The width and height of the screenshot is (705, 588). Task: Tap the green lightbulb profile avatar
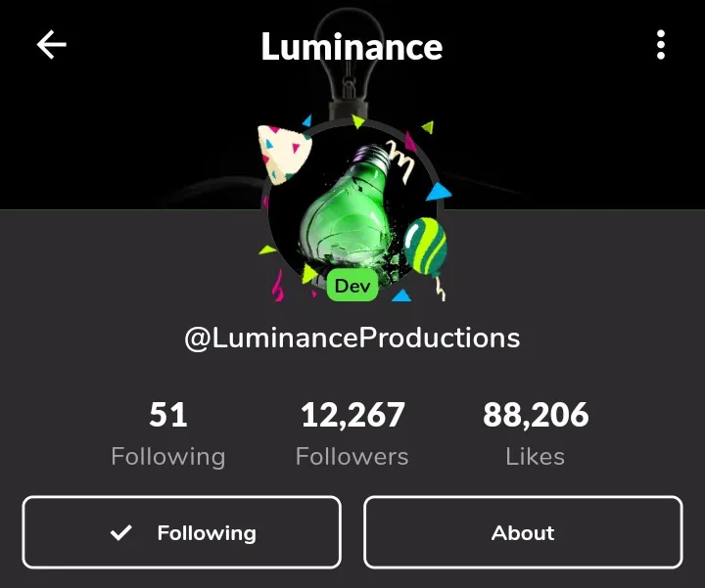pyautogui.click(x=352, y=210)
